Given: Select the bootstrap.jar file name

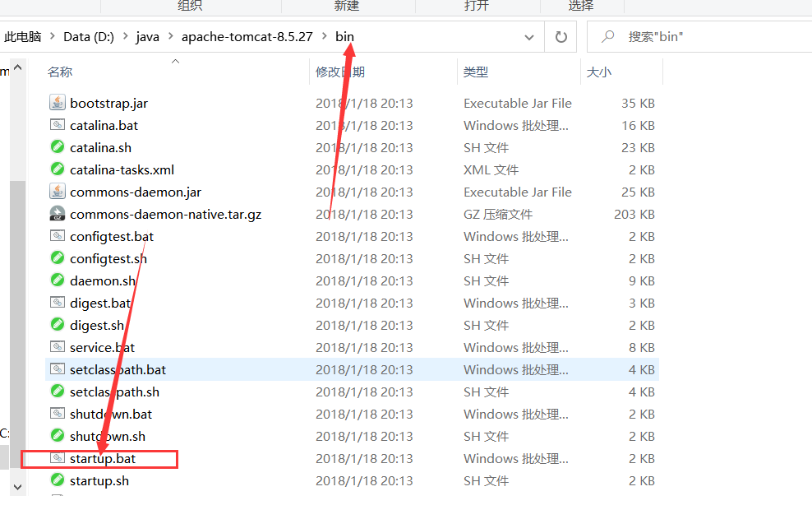Looking at the screenshot, I should pyautogui.click(x=108, y=103).
